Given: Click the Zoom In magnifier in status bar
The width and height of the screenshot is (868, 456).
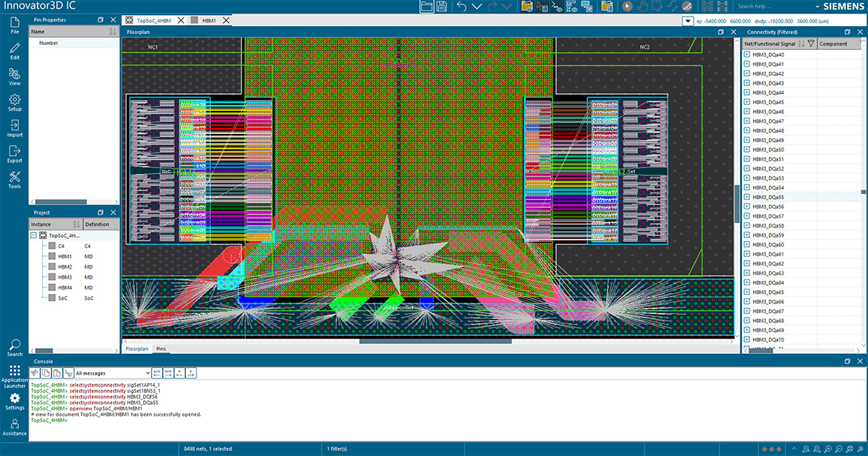Looking at the screenshot, I should pyautogui.click(x=827, y=449).
